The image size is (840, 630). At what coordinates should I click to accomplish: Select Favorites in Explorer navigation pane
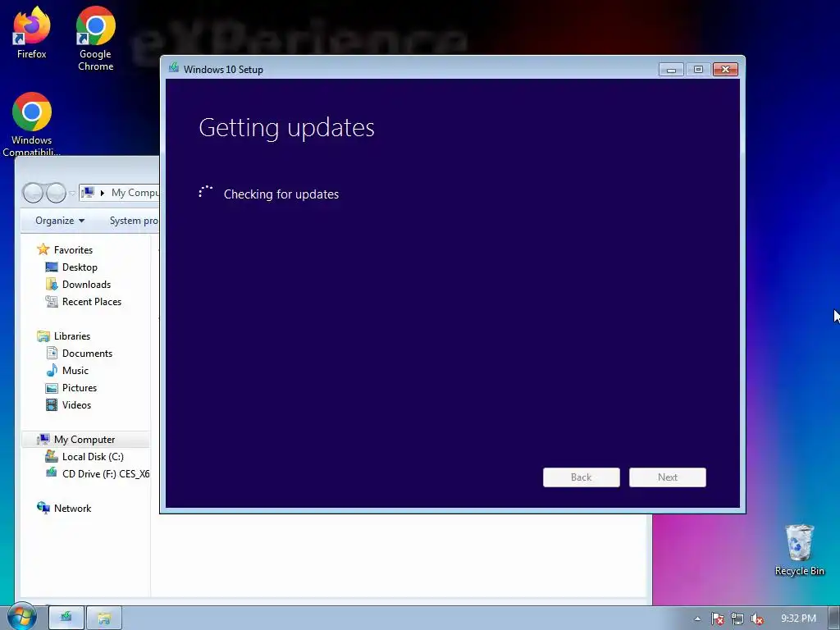[66, 250]
